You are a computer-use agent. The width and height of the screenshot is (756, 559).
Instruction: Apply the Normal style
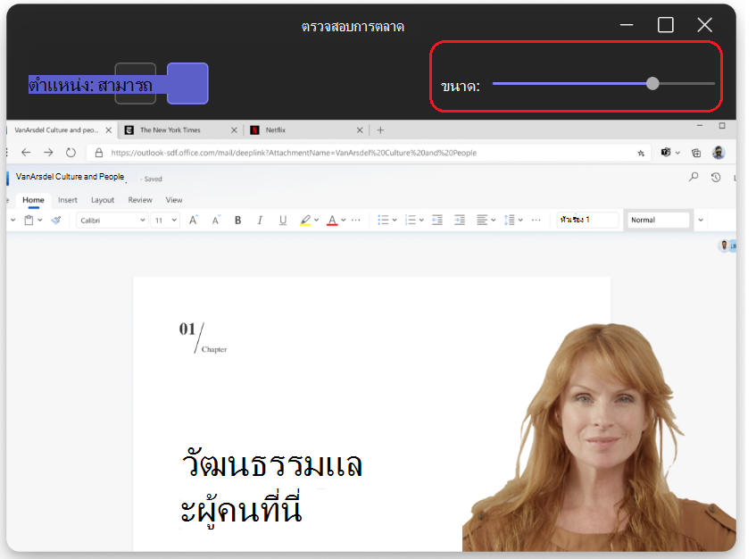click(x=658, y=220)
